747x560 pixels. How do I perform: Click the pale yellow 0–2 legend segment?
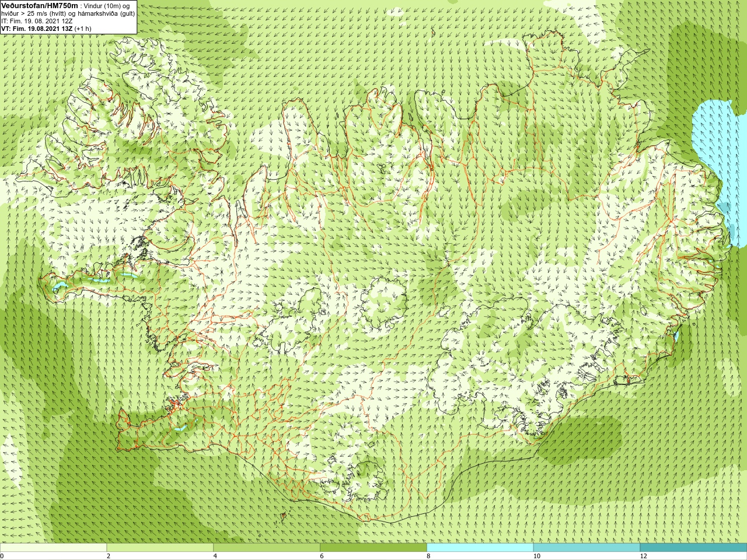point(54,548)
